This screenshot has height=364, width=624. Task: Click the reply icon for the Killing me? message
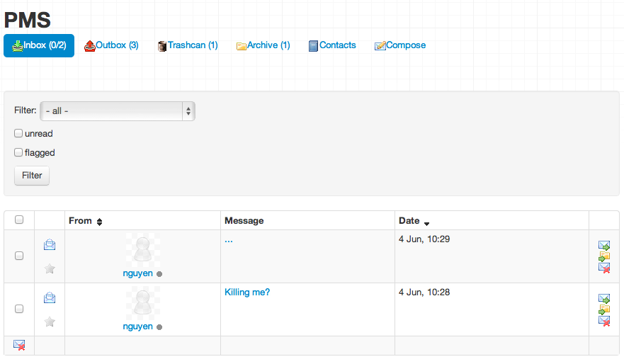[604, 298]
